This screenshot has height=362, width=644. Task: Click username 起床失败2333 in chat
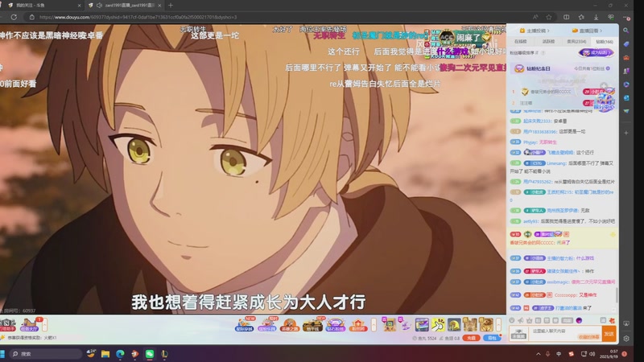(537, 121)
